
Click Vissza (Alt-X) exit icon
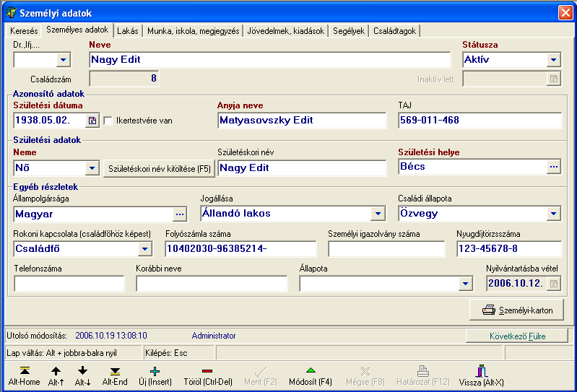click(x=481, y=370)
